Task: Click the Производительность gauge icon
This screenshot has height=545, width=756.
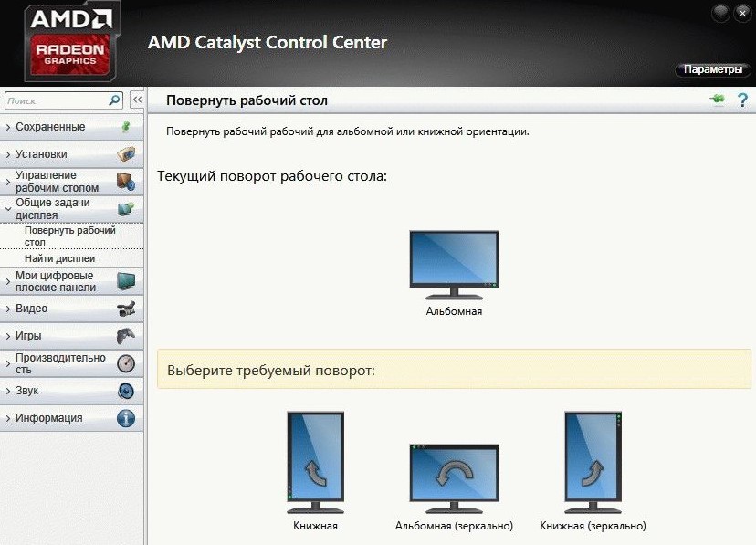Action: tap(126, 363)
